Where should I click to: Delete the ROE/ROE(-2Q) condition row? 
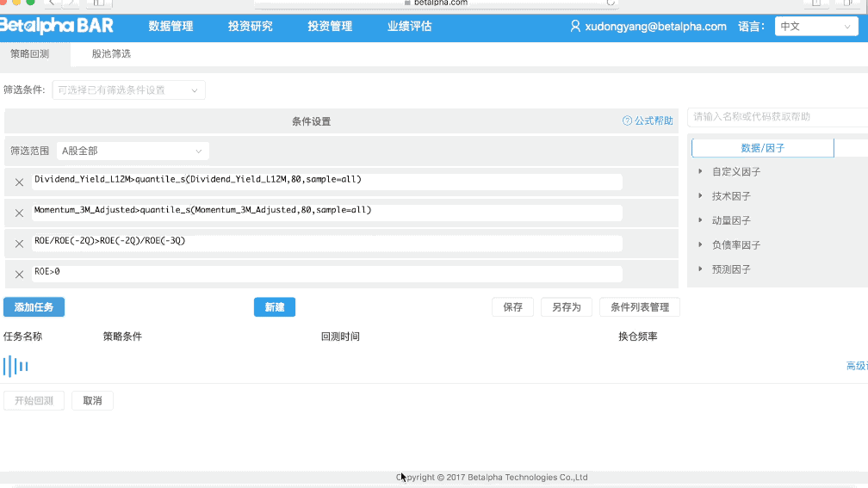point(19,244)
